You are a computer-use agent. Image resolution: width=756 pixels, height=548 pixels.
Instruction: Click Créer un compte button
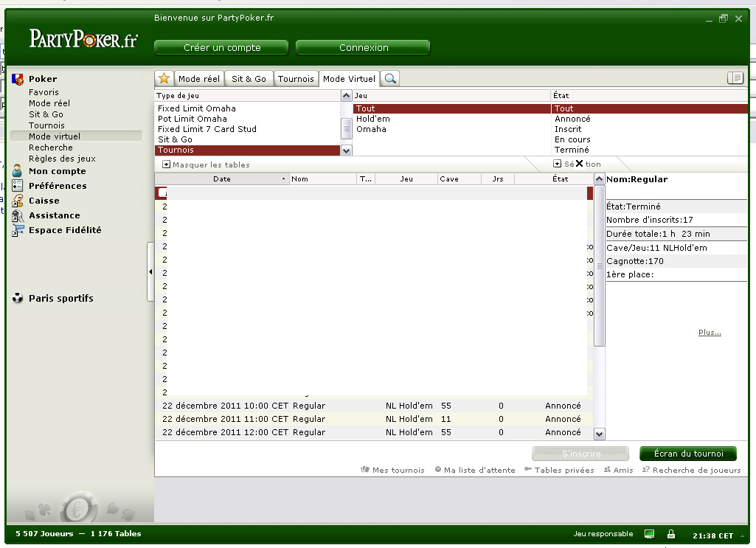[x=222, y=48]
